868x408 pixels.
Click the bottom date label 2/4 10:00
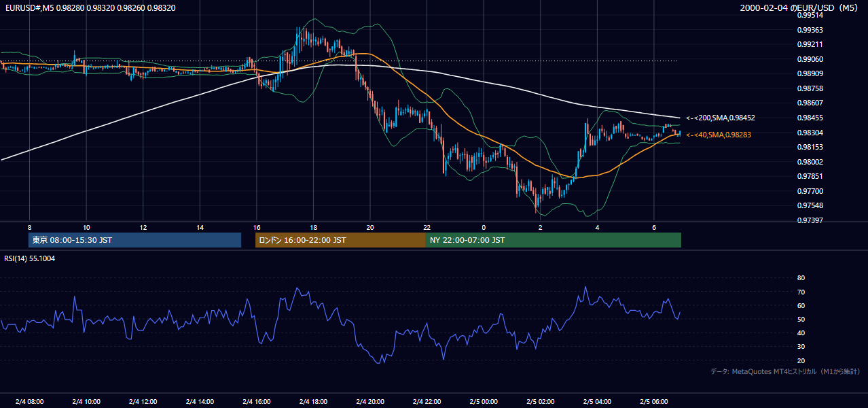point(86,401)
